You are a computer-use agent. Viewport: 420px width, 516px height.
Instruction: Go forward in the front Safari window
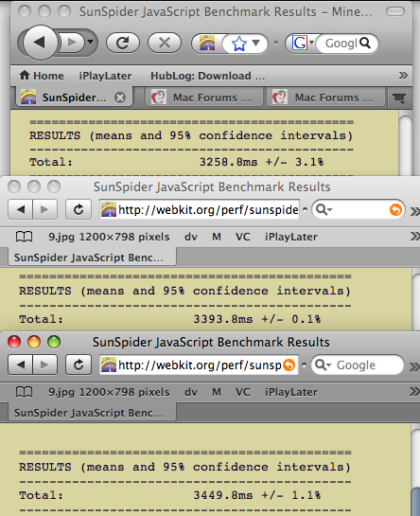click(x=44, y=365)
